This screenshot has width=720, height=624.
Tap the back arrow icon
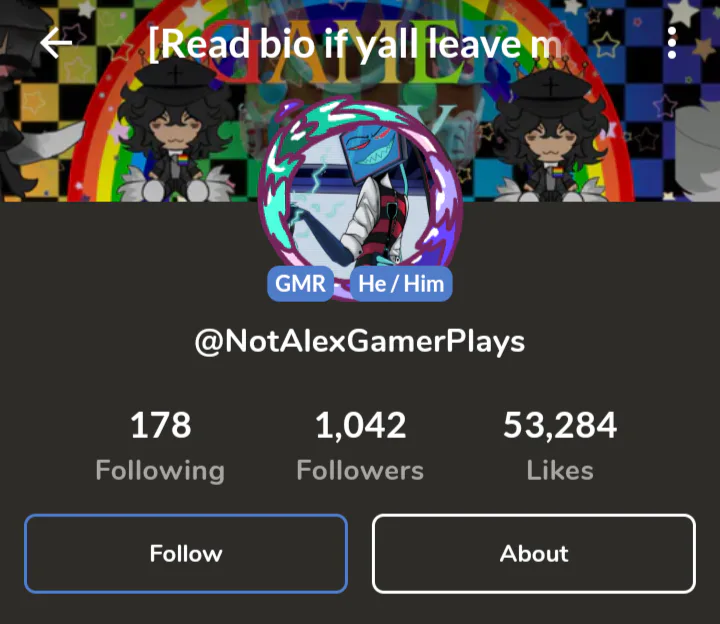[x=56, y=43]
